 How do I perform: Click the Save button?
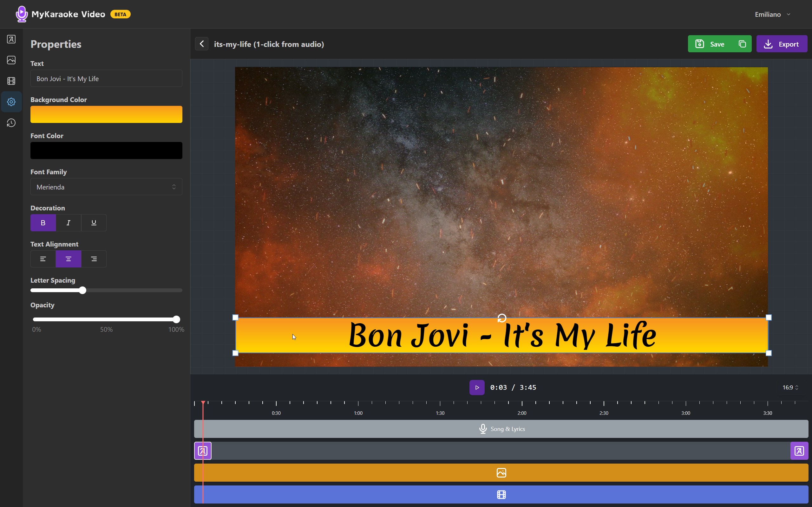tap(711, 44)
